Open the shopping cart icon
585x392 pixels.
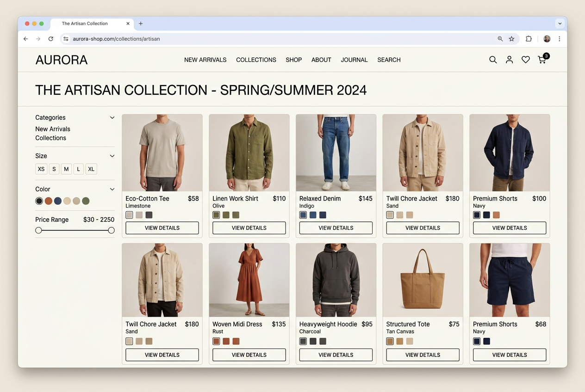[x=542, y=59]
